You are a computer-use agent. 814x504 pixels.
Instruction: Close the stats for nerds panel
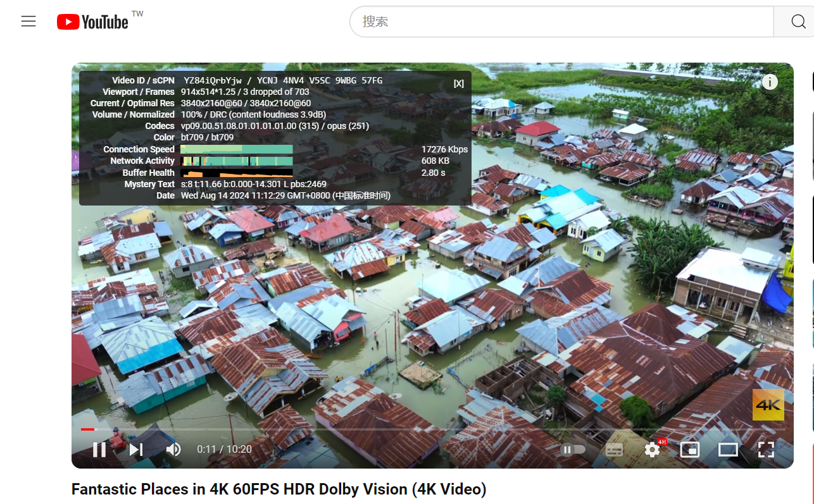pos(458,83)
